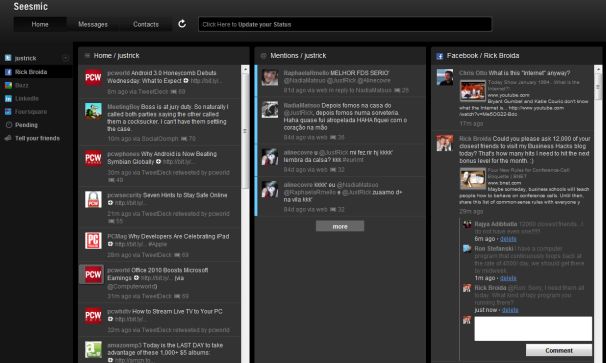The width and height of the screenshot is (606, 363).
Task: Click the Buzz icon in sidebar
Action: [8, 85]
